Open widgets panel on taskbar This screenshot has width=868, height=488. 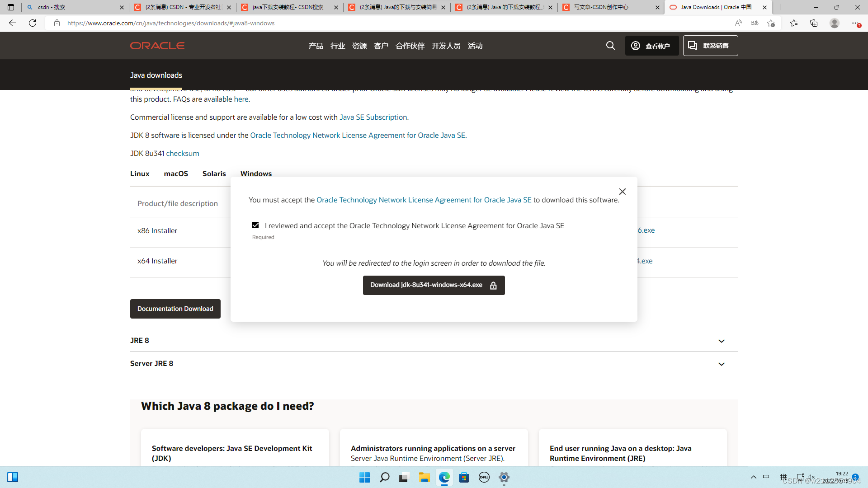point(13,477)
